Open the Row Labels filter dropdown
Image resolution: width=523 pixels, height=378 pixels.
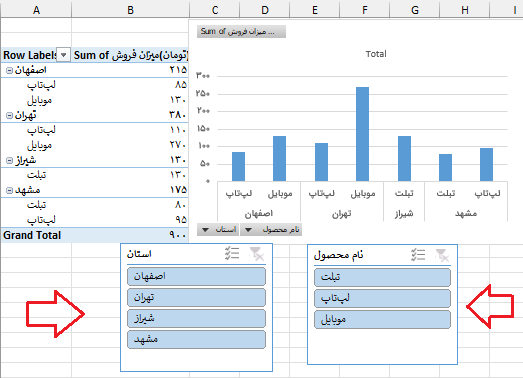click(x=63, y=55)
